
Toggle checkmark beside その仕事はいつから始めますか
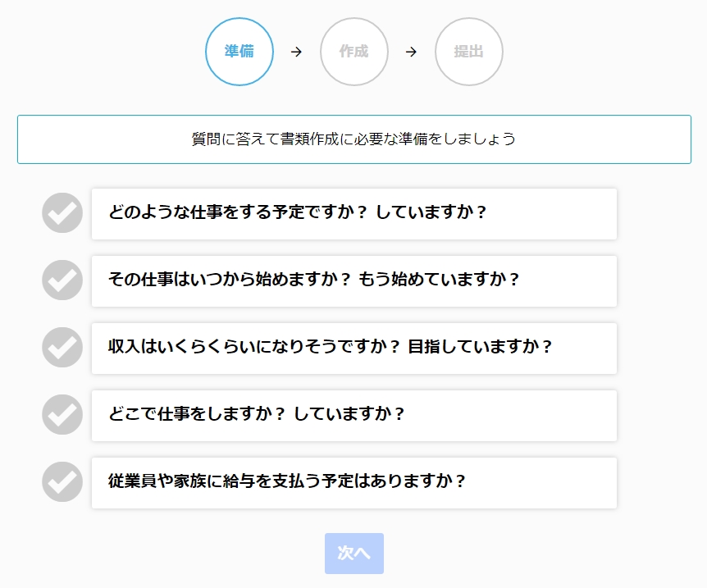(62, 280)
